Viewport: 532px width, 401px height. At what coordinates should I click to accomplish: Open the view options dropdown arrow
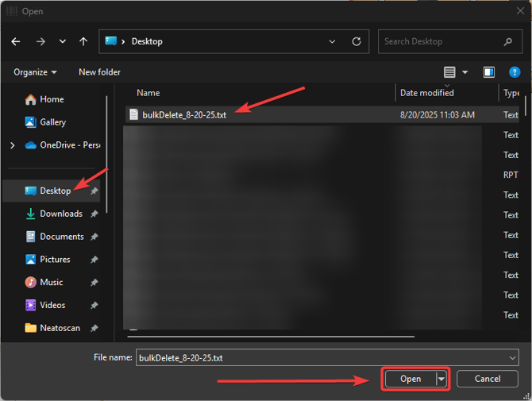(465, 72)
